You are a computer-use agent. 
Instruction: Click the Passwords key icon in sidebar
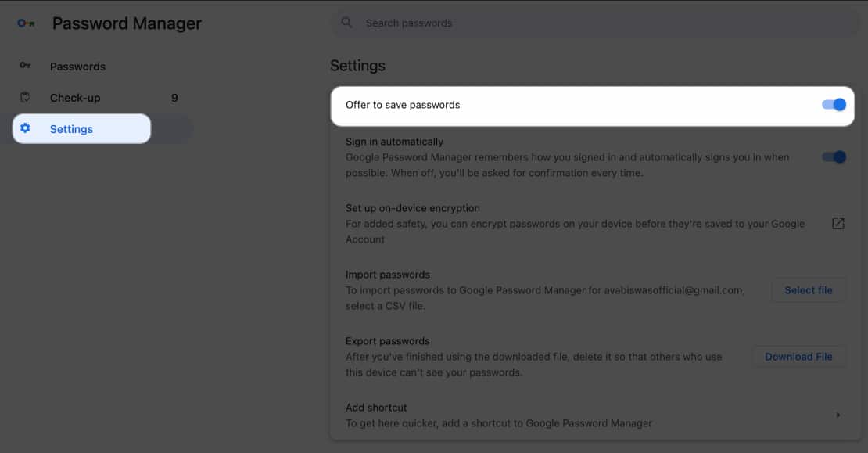coord(25,66)
